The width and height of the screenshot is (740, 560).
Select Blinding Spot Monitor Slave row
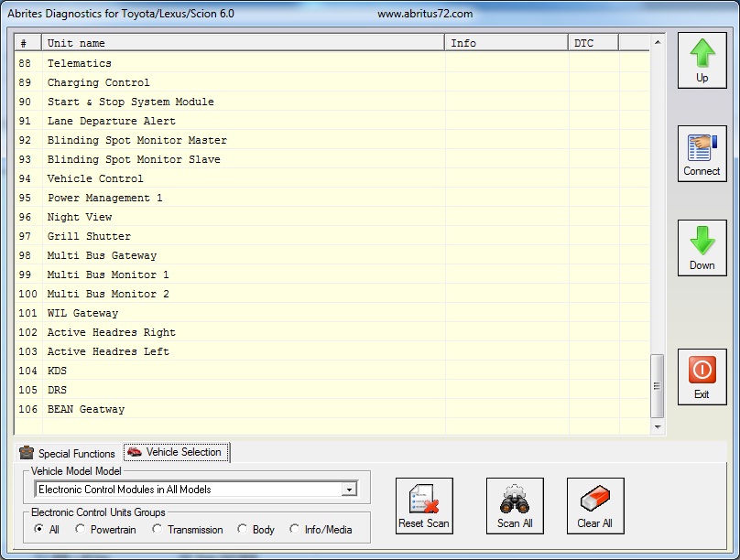click(x=332, y=159)
